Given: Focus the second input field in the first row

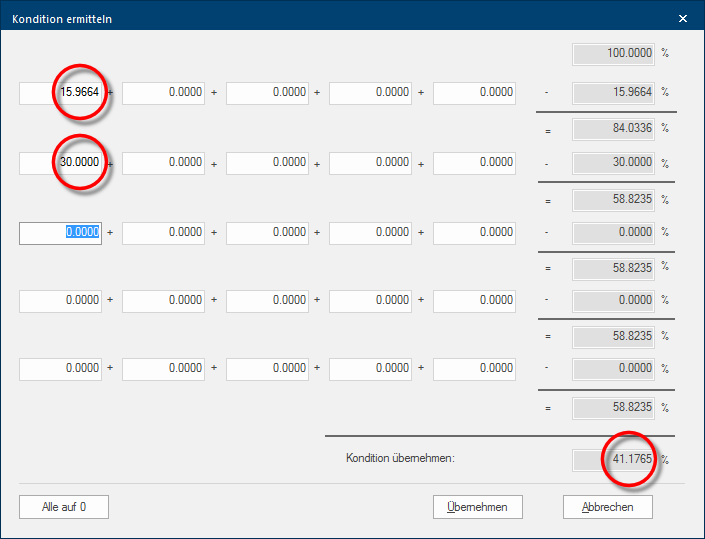Looking at the screenshot, I should click(163, 93).
